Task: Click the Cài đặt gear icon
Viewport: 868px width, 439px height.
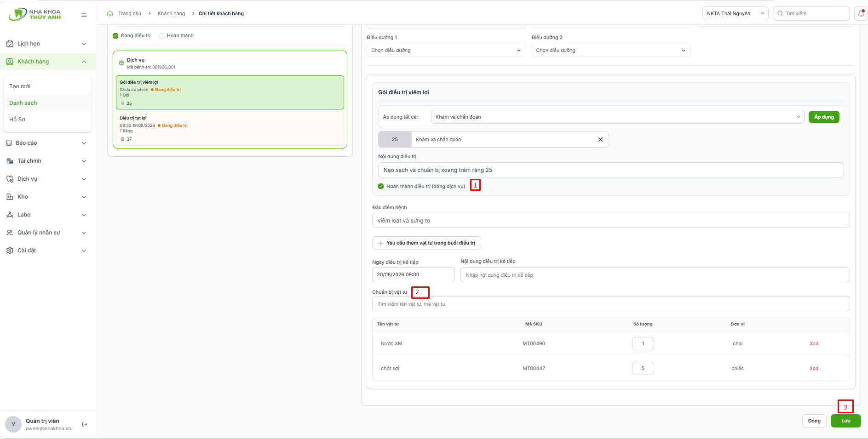Action: tap(10, 251)
